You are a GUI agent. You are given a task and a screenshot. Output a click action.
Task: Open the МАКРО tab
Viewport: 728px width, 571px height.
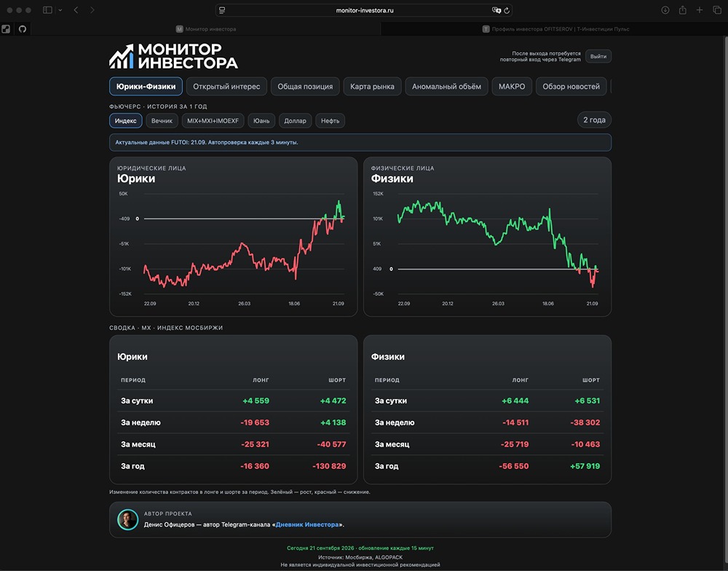[x=512, y=87]
